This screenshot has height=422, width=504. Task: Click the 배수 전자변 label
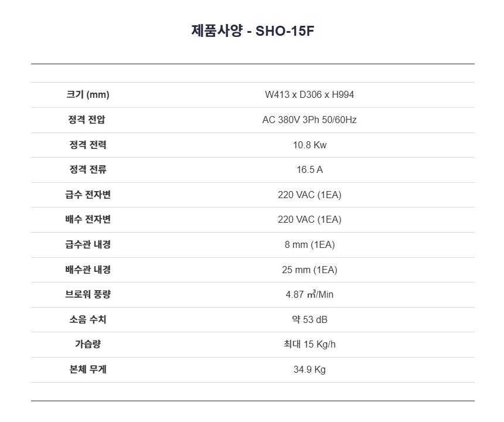(88, 220)
